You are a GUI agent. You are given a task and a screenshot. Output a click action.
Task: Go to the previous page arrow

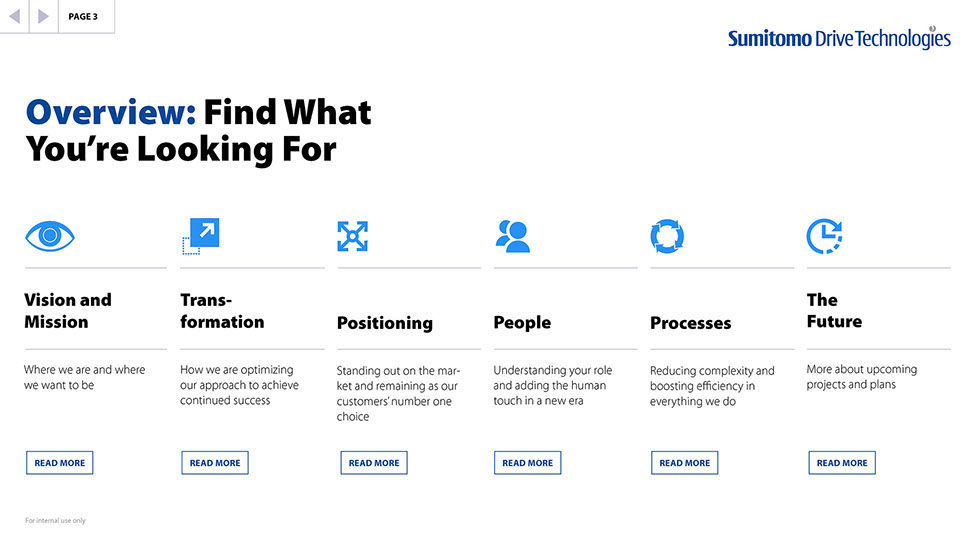15,16
